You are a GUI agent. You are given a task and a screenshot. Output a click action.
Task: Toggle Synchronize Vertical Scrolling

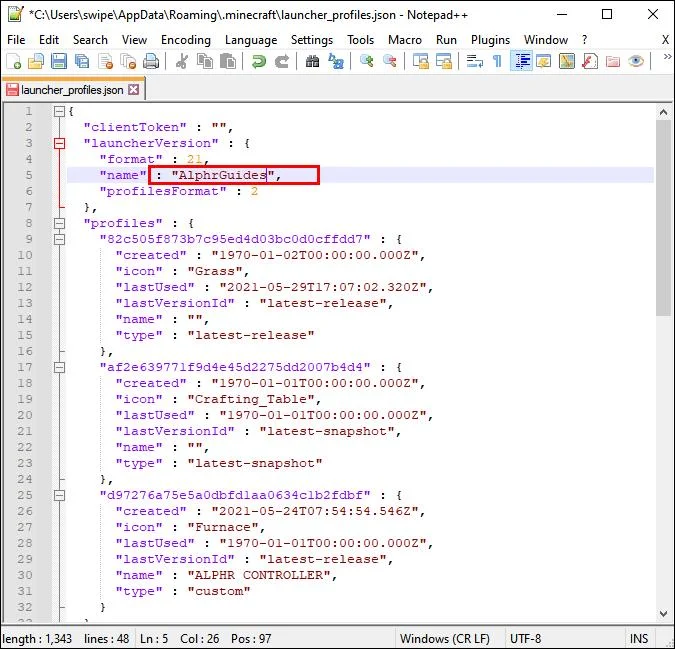[421, 61]
